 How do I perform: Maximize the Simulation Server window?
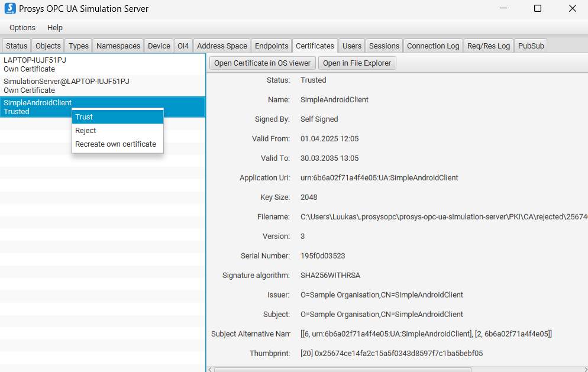coord(537,9)
